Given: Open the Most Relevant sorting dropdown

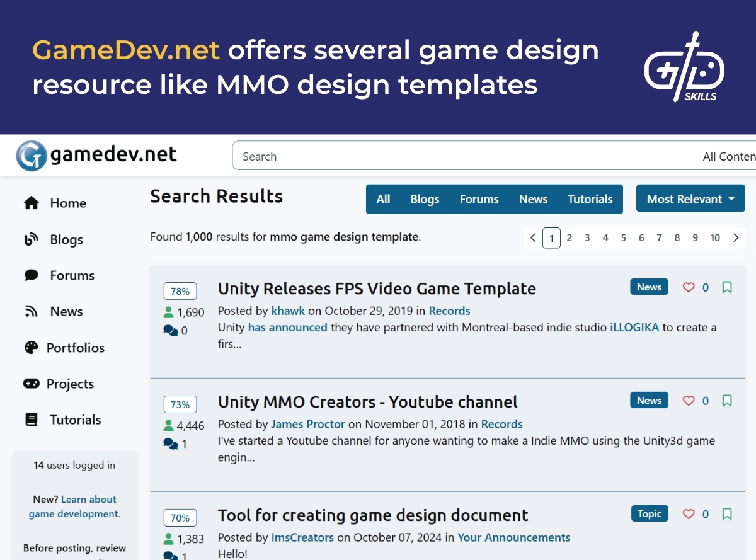Looking at the screenshot, I should pos(690,198).
